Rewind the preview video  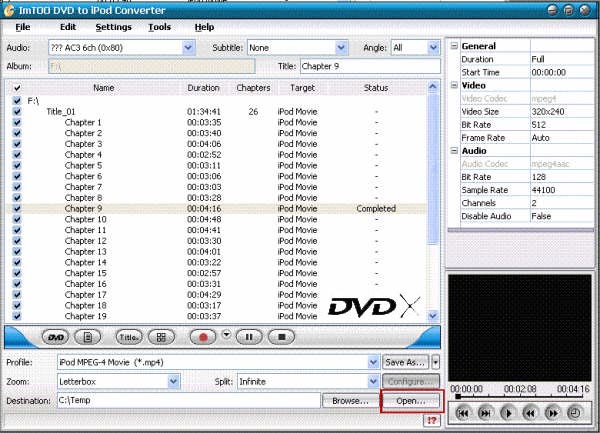click(530, 413)
